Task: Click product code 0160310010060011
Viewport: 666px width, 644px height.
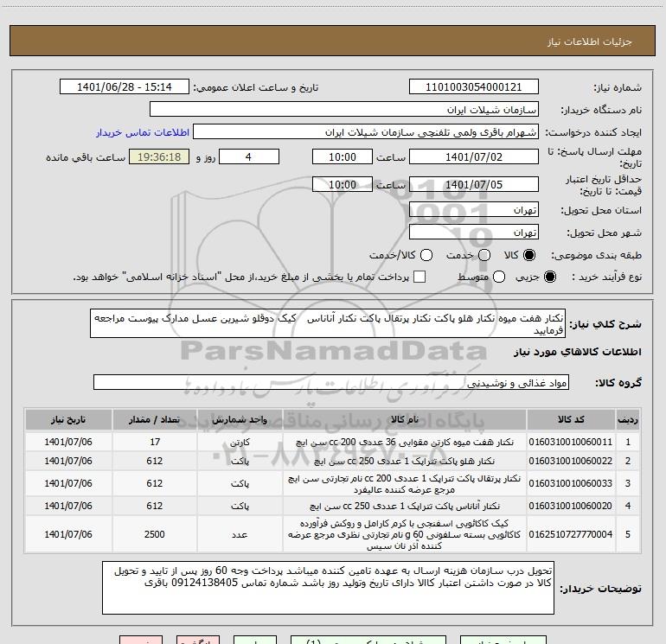Action: 571,442
